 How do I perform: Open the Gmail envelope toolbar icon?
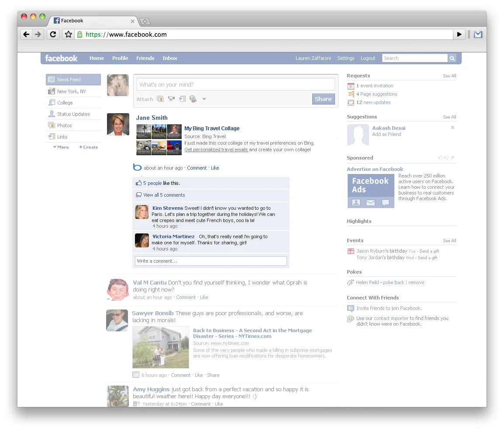point(478,35)
